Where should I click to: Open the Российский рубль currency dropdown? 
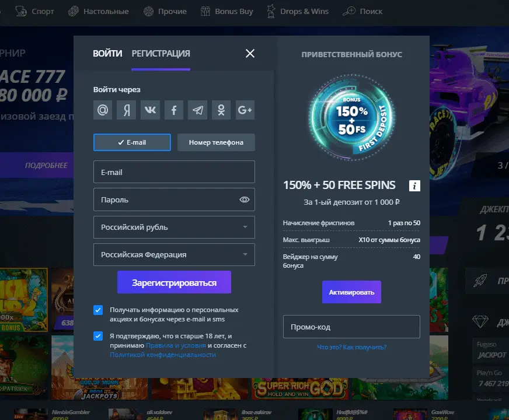(174, 227)
